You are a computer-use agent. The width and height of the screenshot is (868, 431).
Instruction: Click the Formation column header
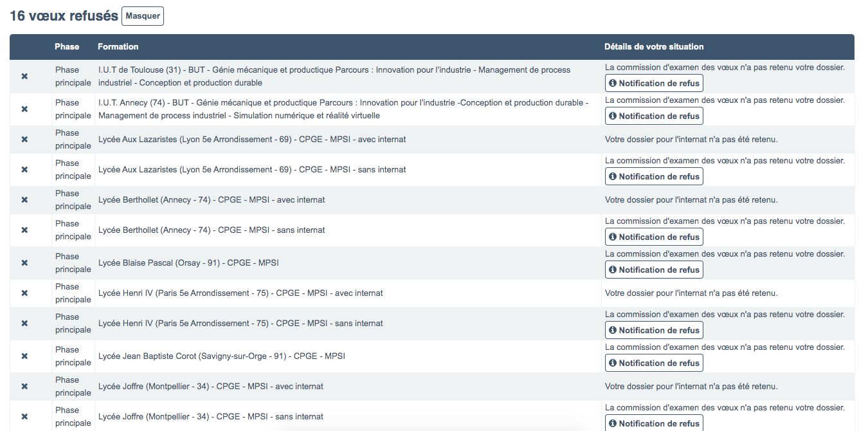click(x=118, y=47)
